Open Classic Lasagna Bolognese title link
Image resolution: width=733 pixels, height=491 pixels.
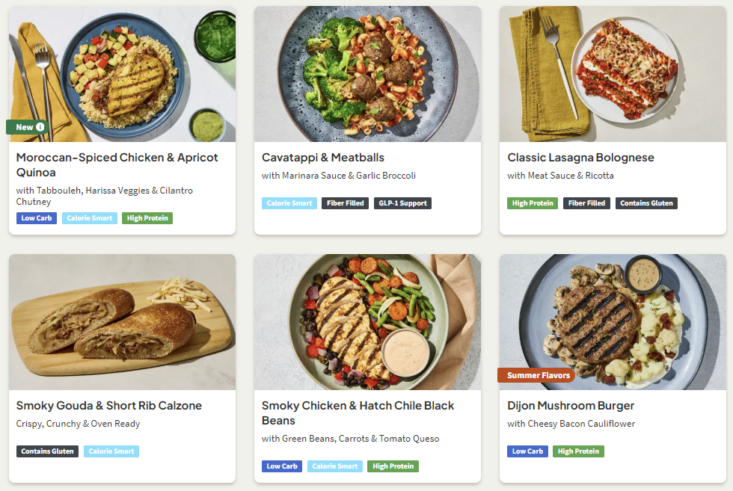click(x=581, y=158)
